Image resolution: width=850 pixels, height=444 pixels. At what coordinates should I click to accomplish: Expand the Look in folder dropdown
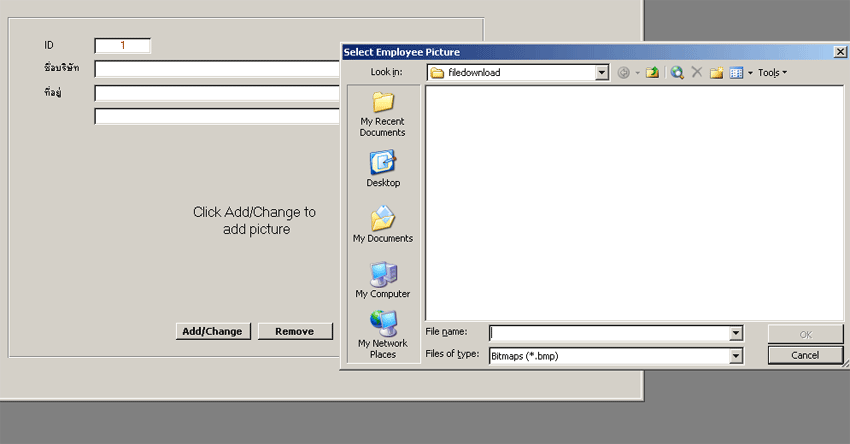(x=602, y=73)
